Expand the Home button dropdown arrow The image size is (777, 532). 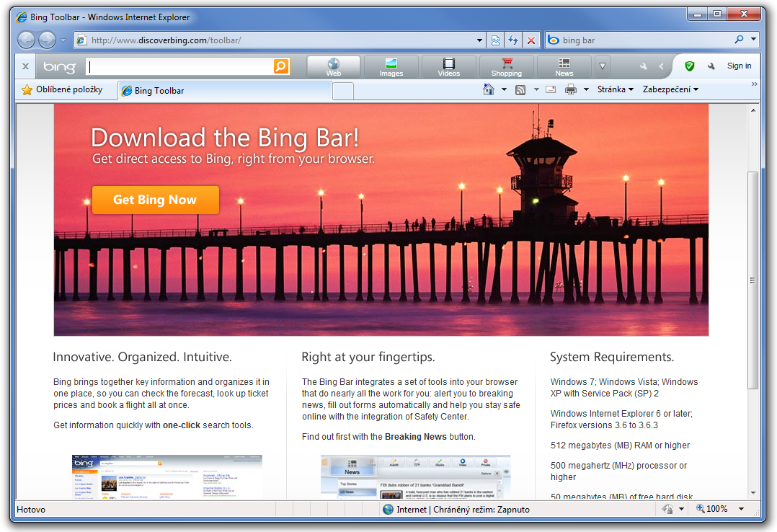504,89
